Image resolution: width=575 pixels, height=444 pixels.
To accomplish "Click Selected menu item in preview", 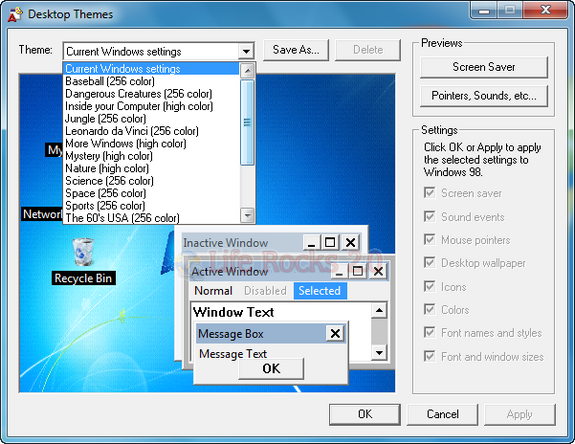I will 320,291.
